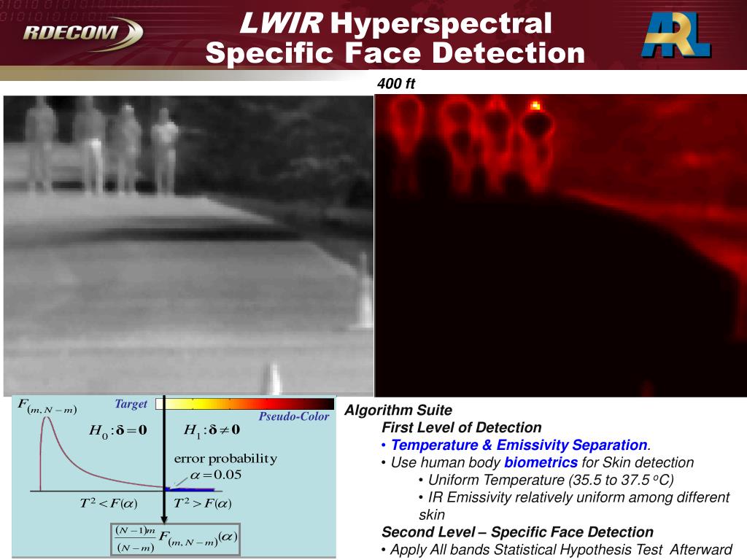Select the red pseudo-color detection image
The height and width of the screenshot is (560, 747).
(561, 245)
